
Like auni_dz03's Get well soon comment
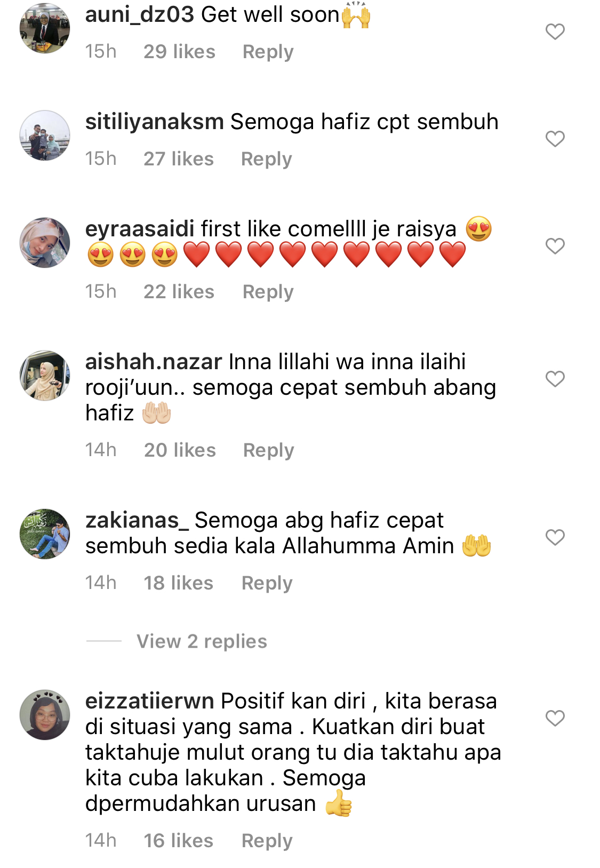coord(555,31)
